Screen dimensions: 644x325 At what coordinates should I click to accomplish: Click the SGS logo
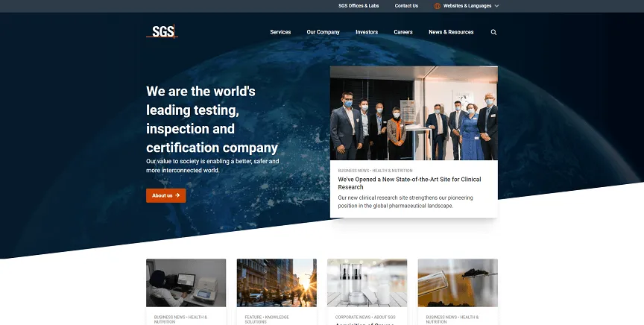(x=162, y=31)
